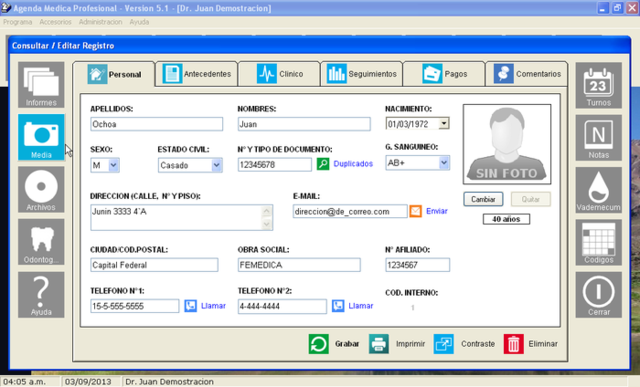
Task: Click the Obra Social field FEMEDICA
Action: [x=299, y=265]
